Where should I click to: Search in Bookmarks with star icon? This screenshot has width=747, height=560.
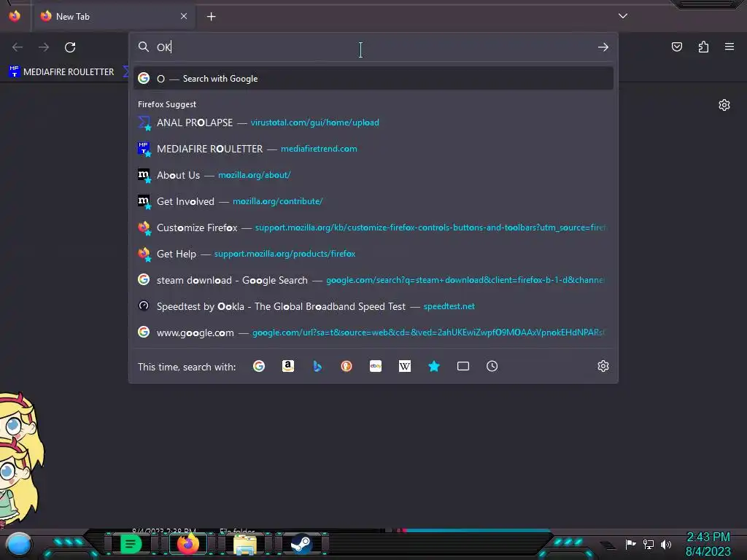pyautogui.click(x=434, y=366)
